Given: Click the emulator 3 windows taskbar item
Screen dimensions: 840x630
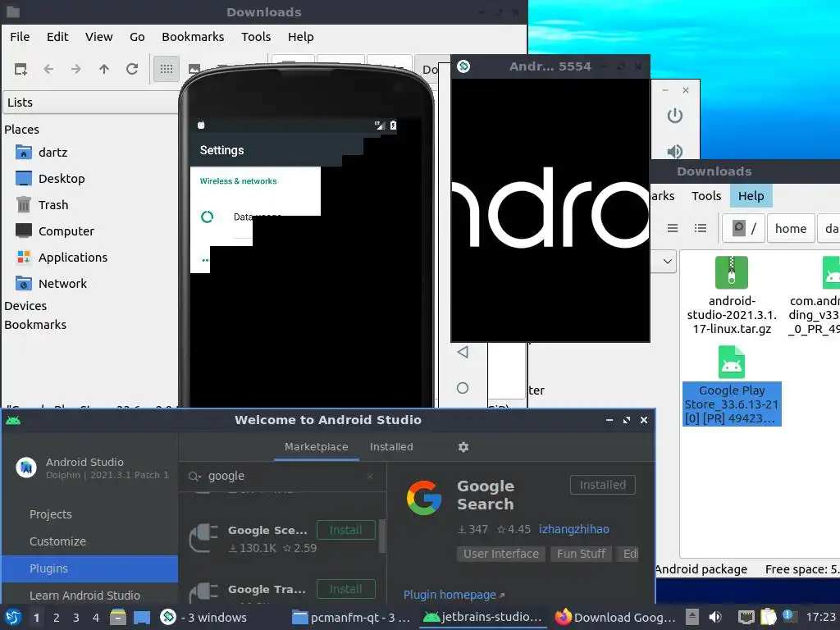Looking at the screenshot, I should coord(203,617).
